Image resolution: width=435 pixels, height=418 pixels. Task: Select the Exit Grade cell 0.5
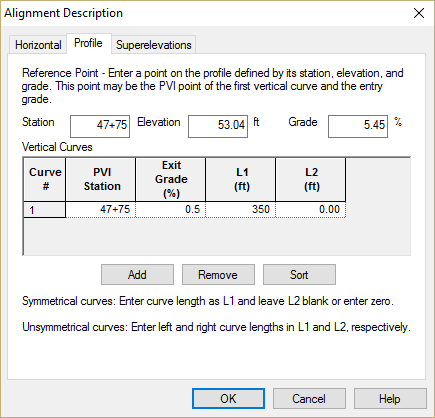pos(171,210)
